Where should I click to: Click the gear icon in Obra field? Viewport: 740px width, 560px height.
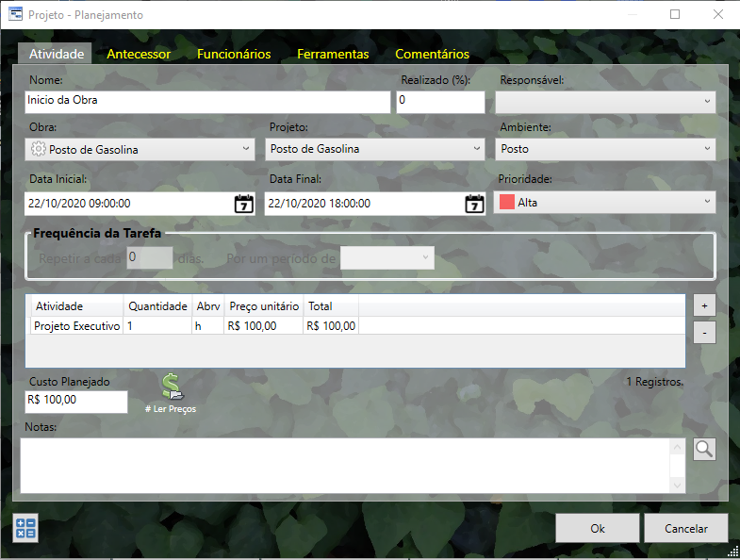tap(38, 149)
